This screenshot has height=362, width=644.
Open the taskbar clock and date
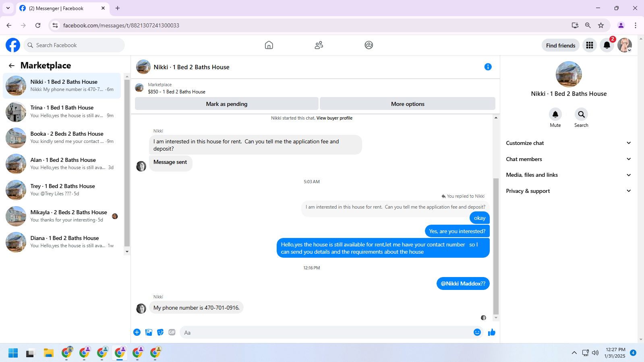(615, 353)
